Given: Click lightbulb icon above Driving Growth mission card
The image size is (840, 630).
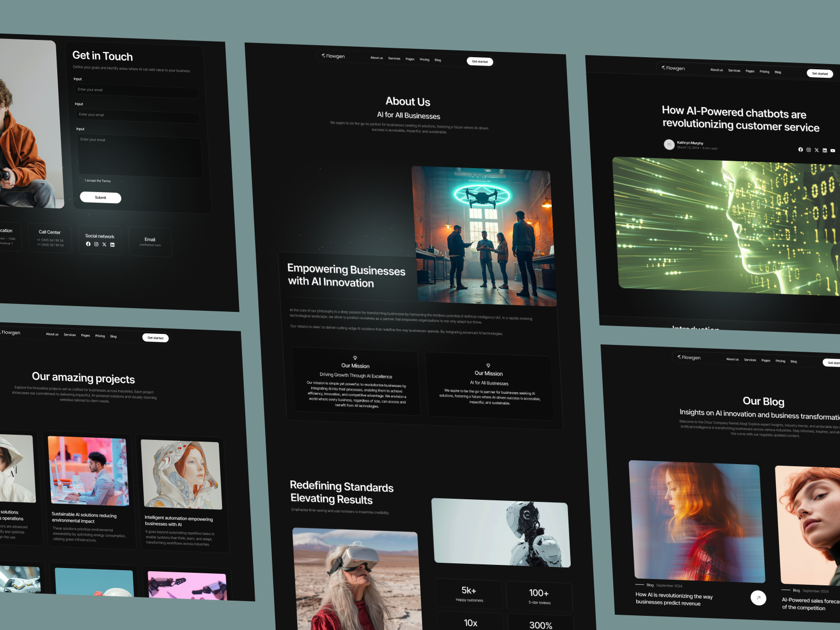Looking at the screenshot, I should (x=355, y=358).
